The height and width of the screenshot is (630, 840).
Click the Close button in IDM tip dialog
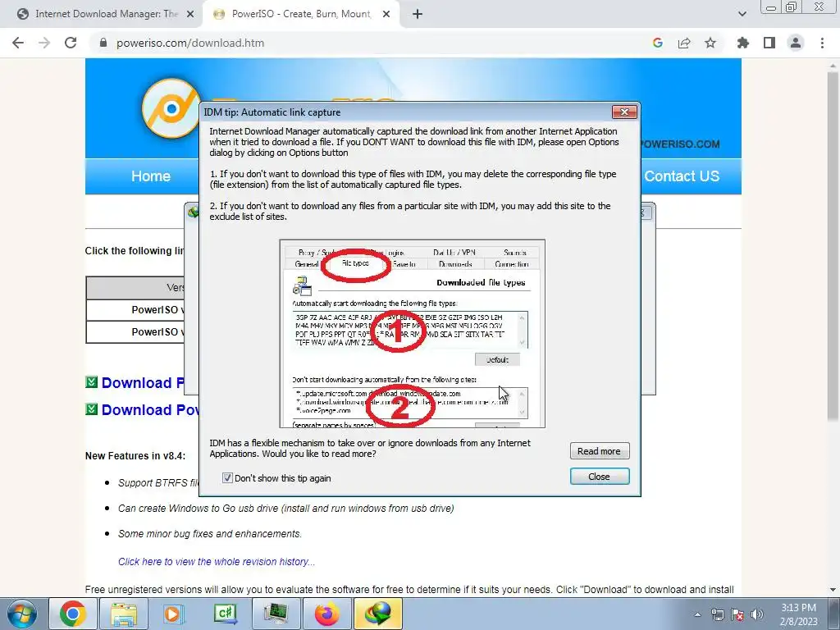[599, 477]
